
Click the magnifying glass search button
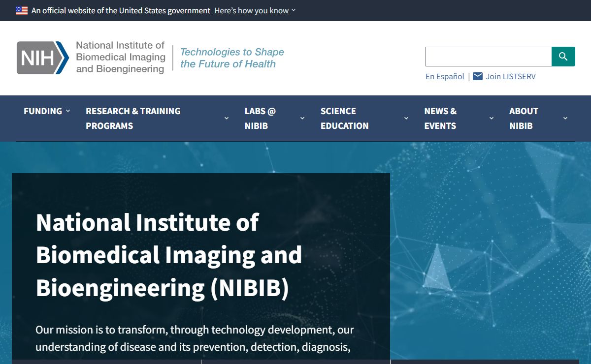(x=563, y=57)
